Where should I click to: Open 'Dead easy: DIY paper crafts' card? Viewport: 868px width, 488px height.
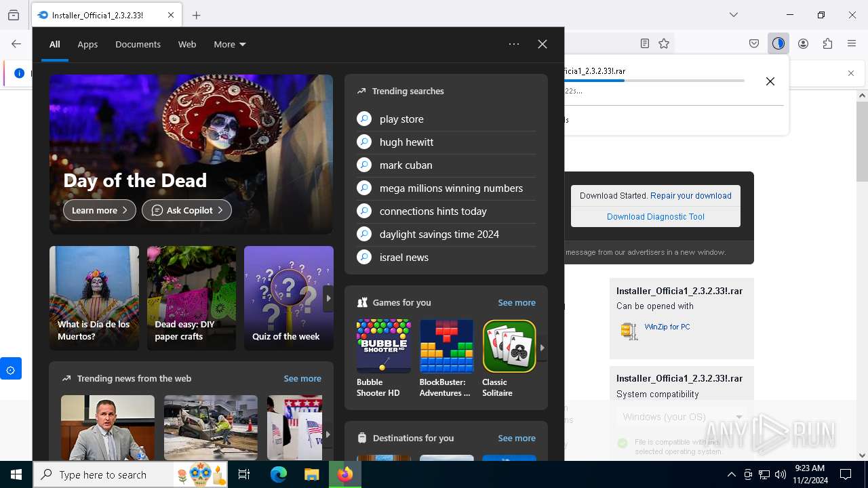click(x=192, y=298)
